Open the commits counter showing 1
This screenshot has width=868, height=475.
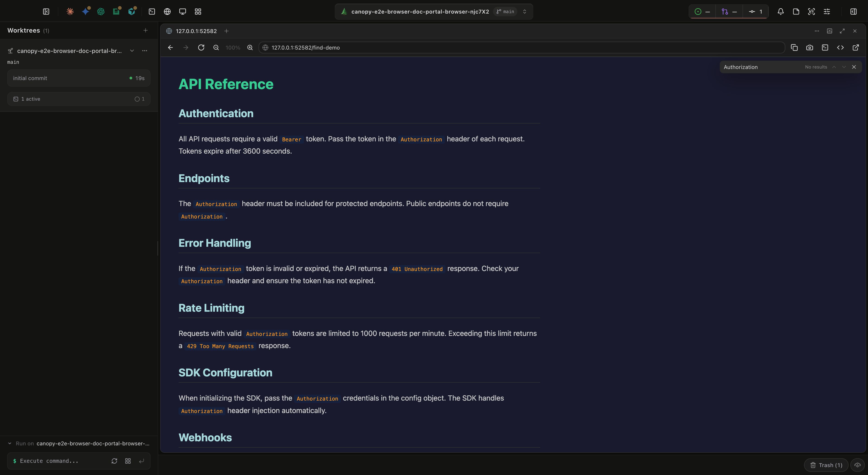(755, 12)
